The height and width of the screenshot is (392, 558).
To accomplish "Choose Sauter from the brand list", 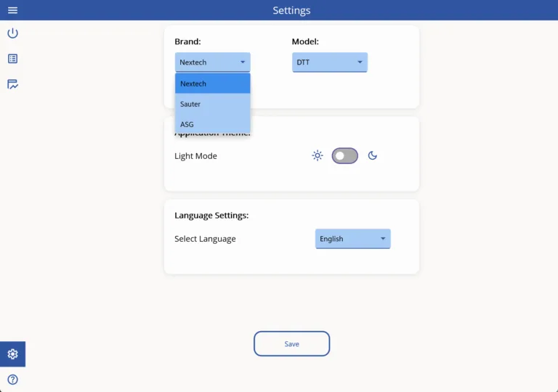I will [x=212, y=104].
